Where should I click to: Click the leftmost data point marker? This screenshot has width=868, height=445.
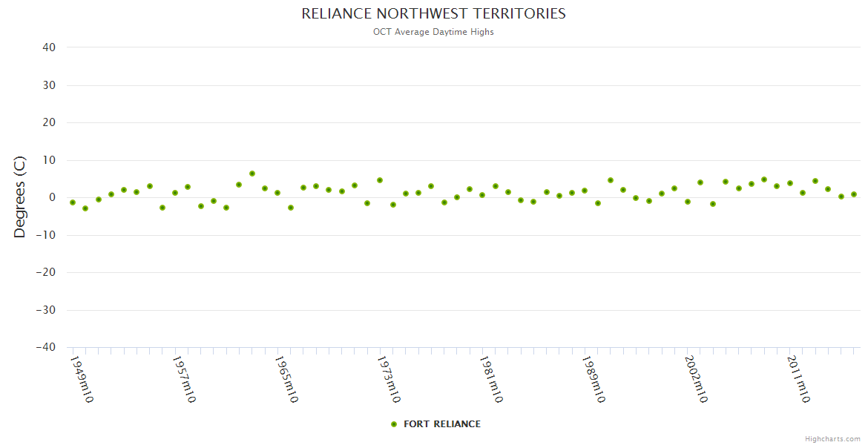(x=73, y=202)
